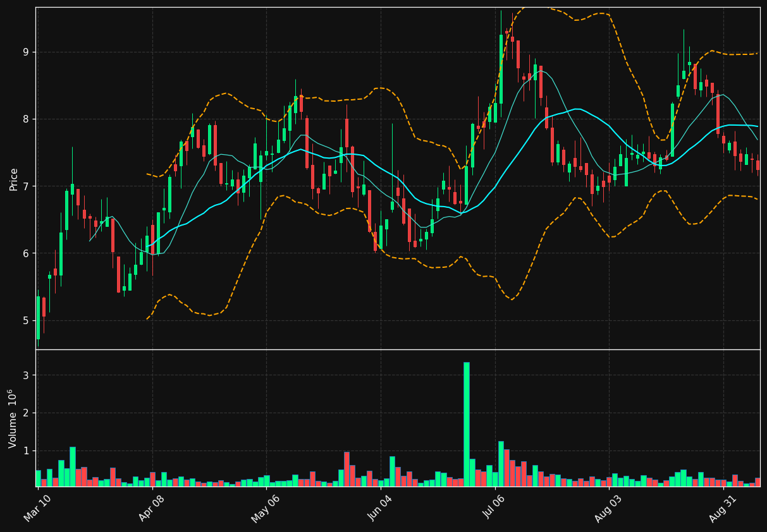Screen dimensions: 767x532
Task: Click the Price axis title
Action: pos(13,179)
